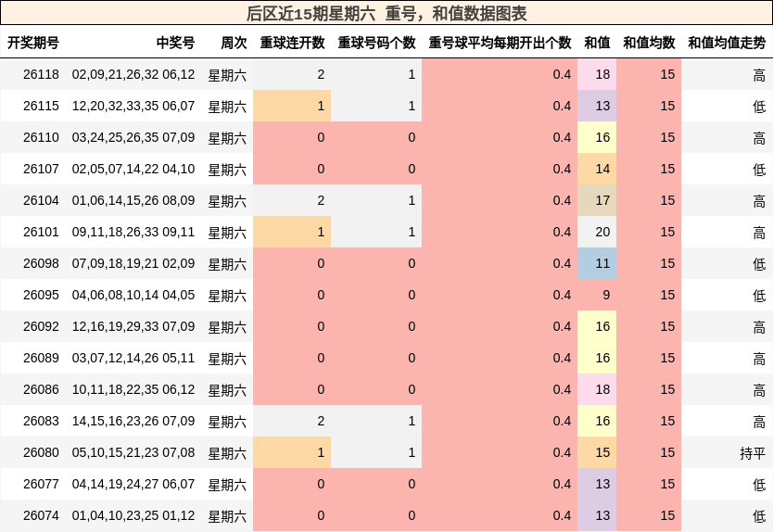Screen dimensions: 773x532
Task: Click the 高 trend cell in row 26118
Action: [727, 74]
